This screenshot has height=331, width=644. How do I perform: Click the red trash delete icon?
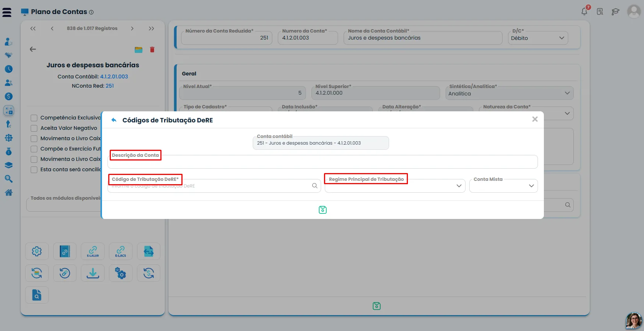(152, 50)
